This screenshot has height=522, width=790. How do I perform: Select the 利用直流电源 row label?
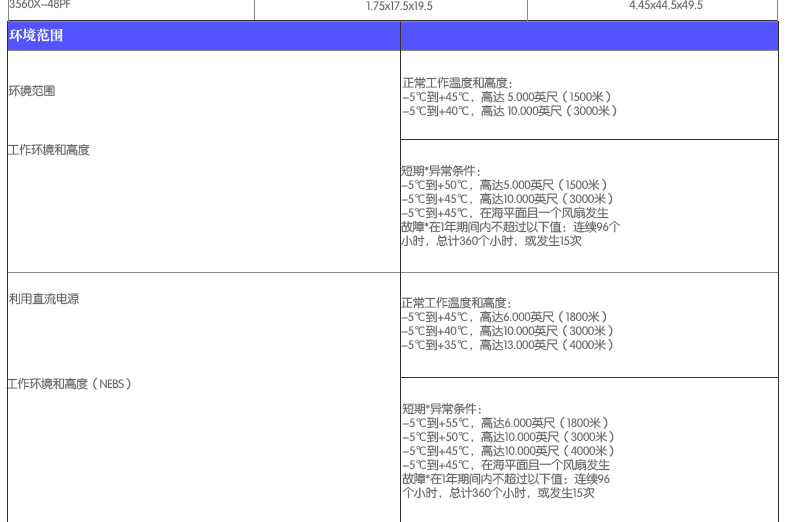[44, 298]
